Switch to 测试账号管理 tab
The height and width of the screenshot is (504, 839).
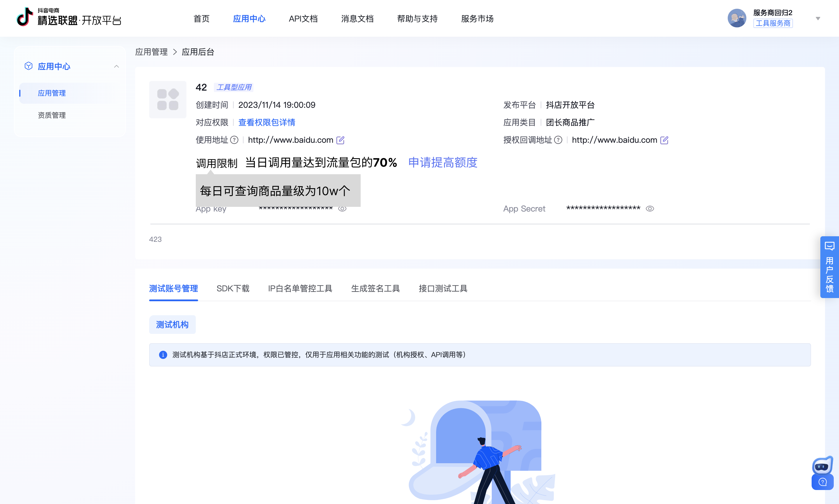[174, 289]
